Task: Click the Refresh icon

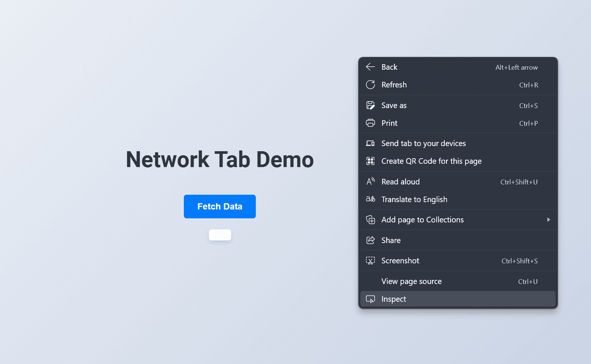Action: point(370,84)
